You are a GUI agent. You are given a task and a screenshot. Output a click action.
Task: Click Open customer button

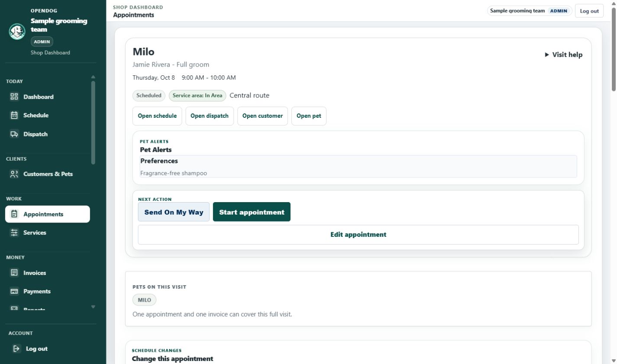point(262,116)
